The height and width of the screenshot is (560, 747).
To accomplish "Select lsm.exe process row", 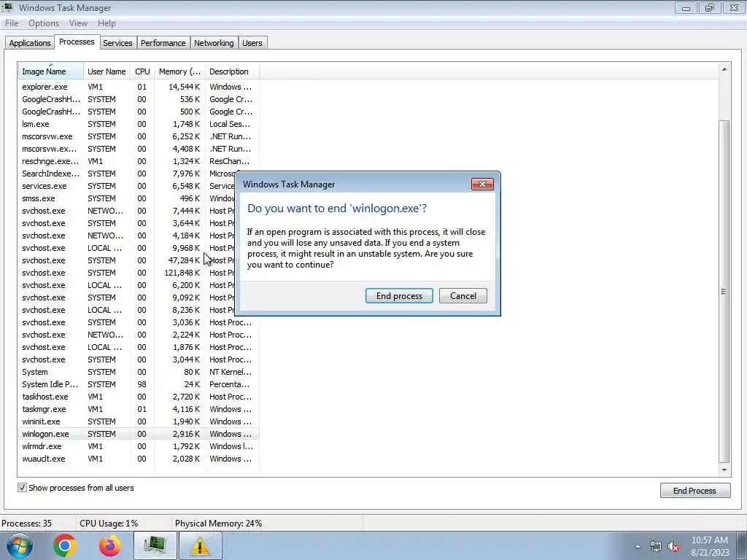I will point(138,124).
